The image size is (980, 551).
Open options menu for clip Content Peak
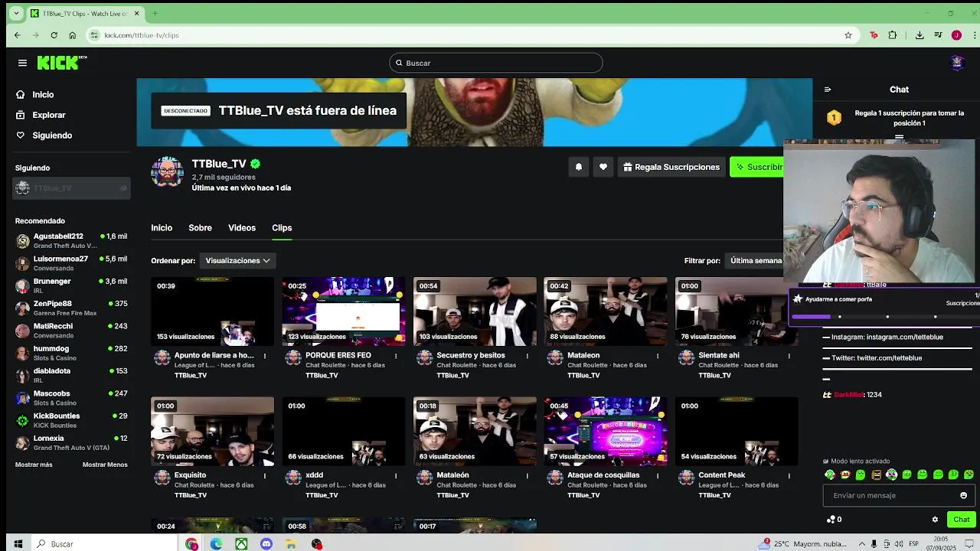click(789, 475)
